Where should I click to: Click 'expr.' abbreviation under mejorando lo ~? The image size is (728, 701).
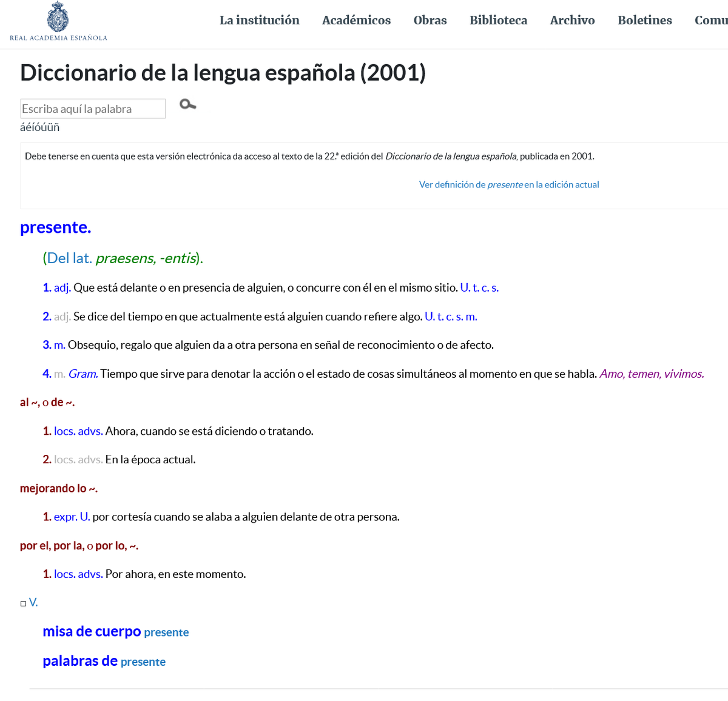[66, 517]
